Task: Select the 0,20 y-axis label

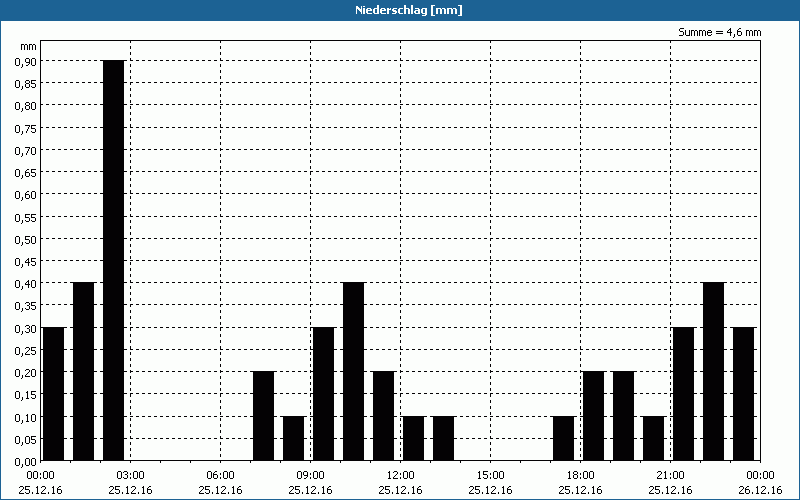Action: 26,373
